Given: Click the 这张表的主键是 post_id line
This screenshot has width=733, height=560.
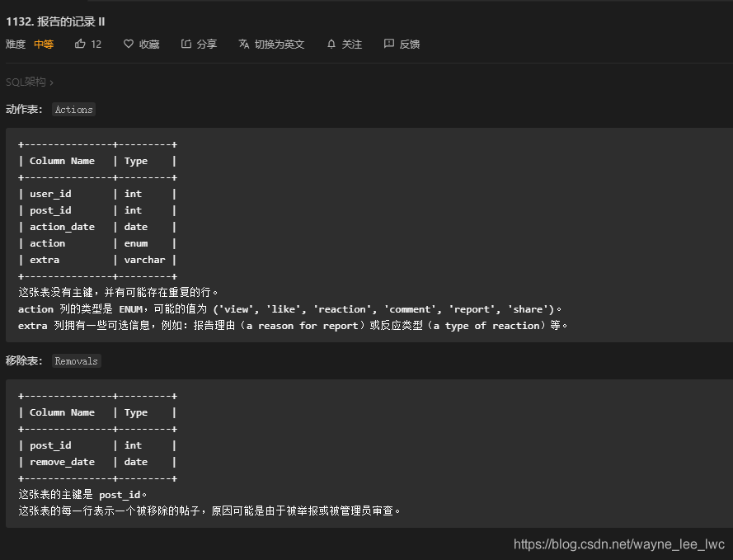Looking at the screenshot, I should coord(82,495).
